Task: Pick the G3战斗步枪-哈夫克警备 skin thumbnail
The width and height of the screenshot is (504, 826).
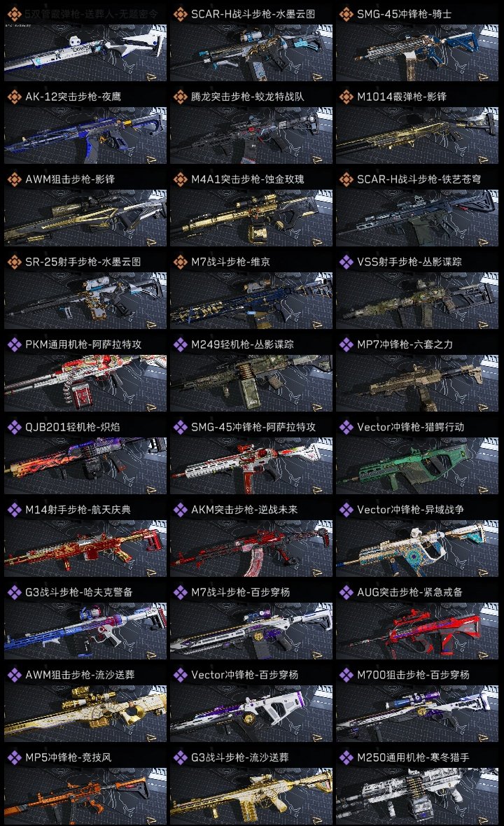Action: click(x=85, y=631)
